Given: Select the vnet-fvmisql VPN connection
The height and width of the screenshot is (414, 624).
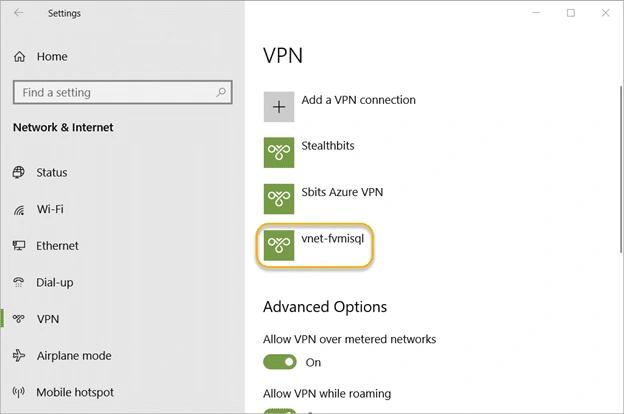Looking at the screenshot, I should (x=314, y=245).
